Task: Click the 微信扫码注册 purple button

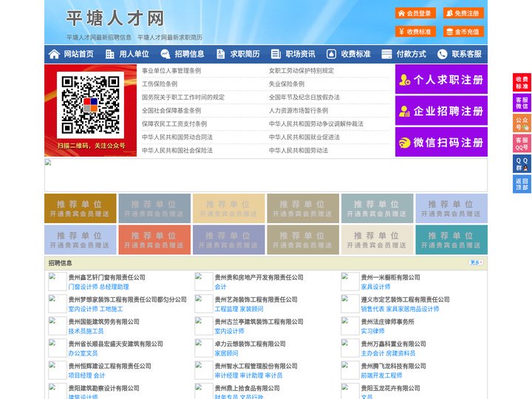Action: pos(441,142)
